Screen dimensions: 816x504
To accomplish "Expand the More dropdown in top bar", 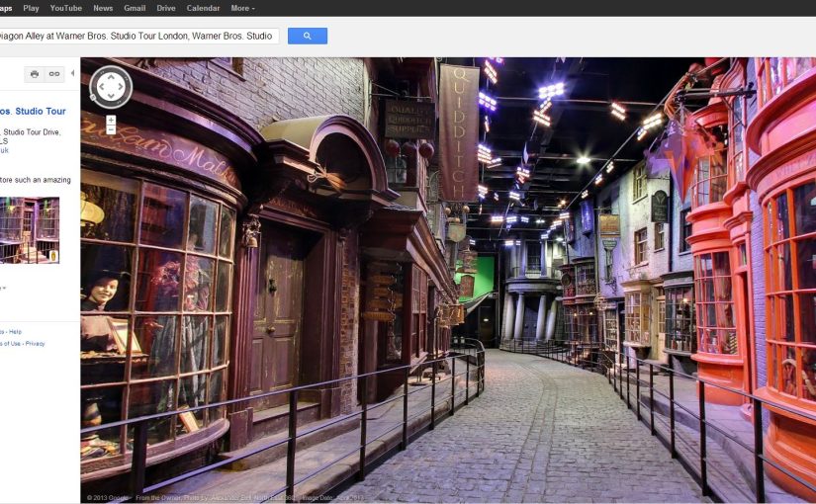I will pos(243,8).
